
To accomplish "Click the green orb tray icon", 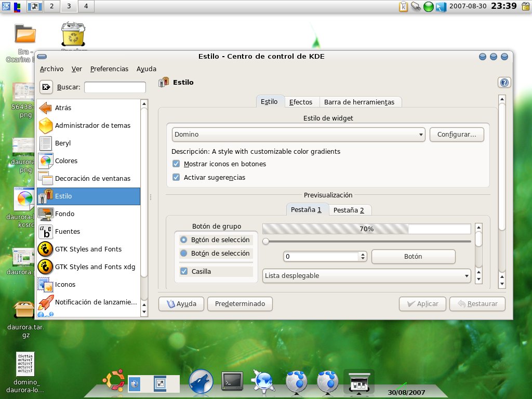I will pos(429,6).
